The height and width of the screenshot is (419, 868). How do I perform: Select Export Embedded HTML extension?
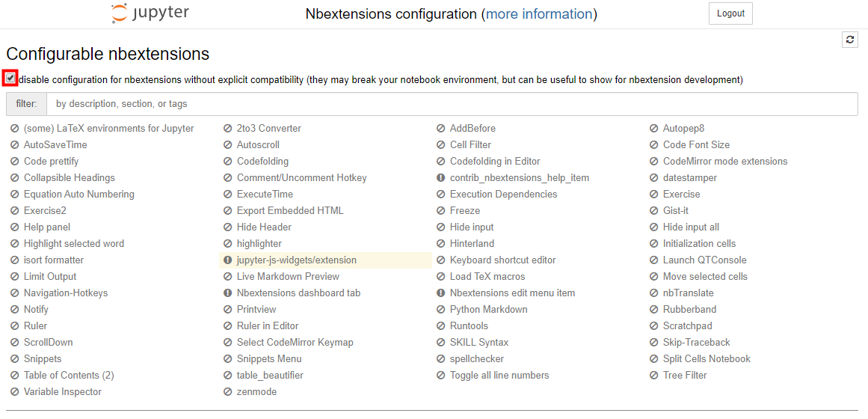(290, 211)
